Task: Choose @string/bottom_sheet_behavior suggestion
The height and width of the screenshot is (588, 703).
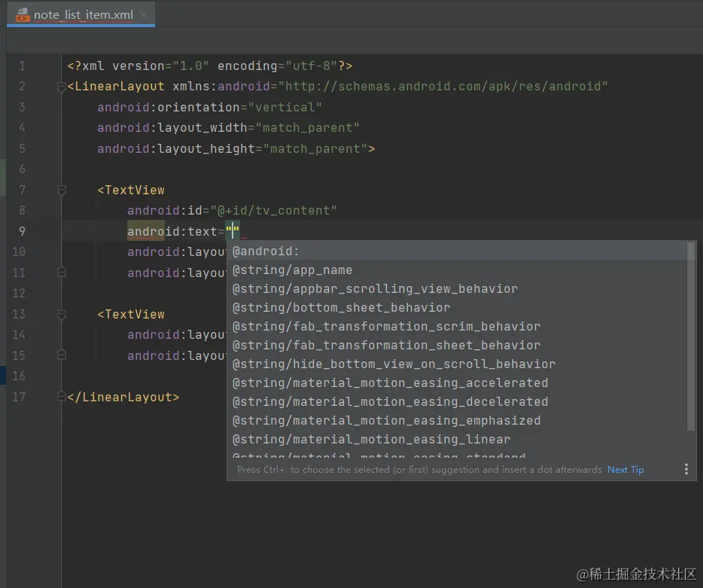Action: 458,308
